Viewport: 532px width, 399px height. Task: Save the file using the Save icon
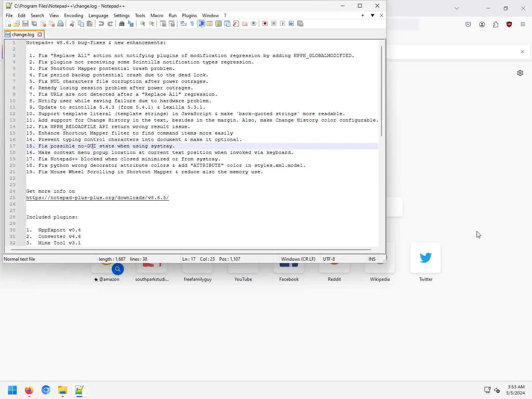tap(25, 24)
